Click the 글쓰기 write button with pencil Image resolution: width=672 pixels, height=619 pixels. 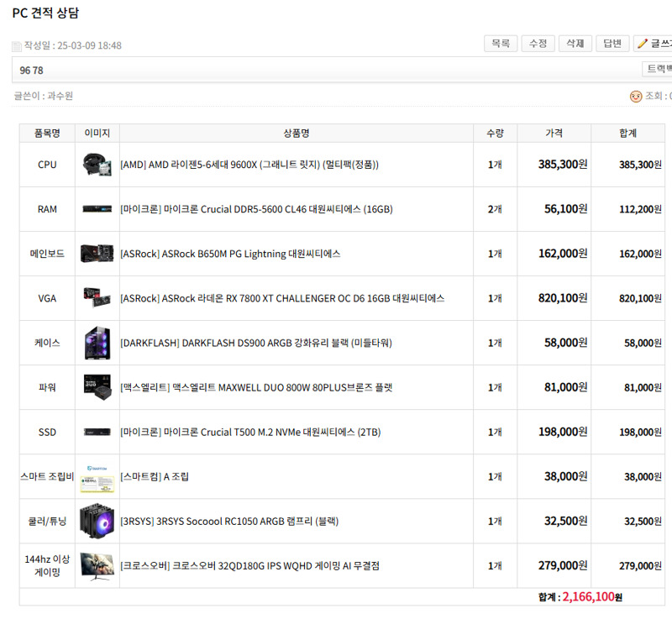click(x=653, y=44)
